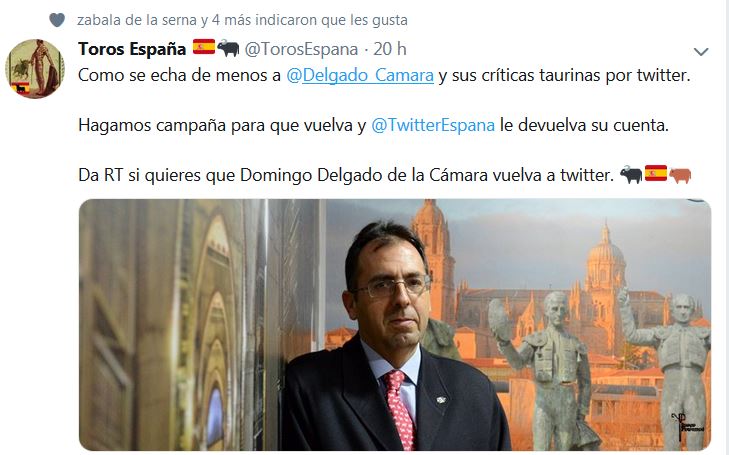Expand the tweet options chevron menu

click(701, 51)
